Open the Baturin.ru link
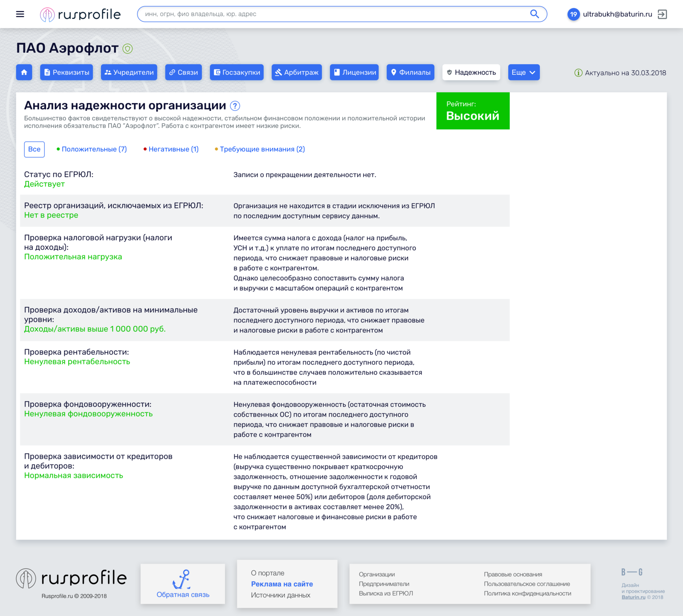Screen dimensions: 683x616 [633, 597]
